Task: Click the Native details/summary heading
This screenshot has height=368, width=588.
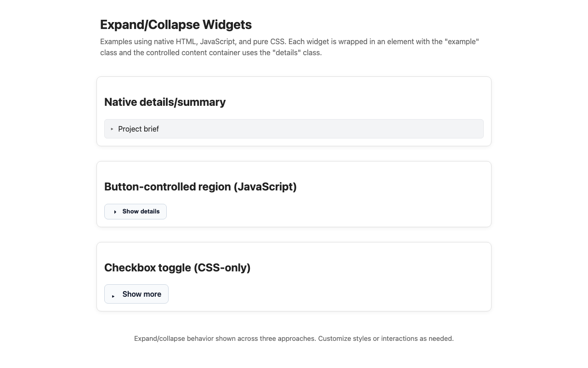Action: (165, 102)
